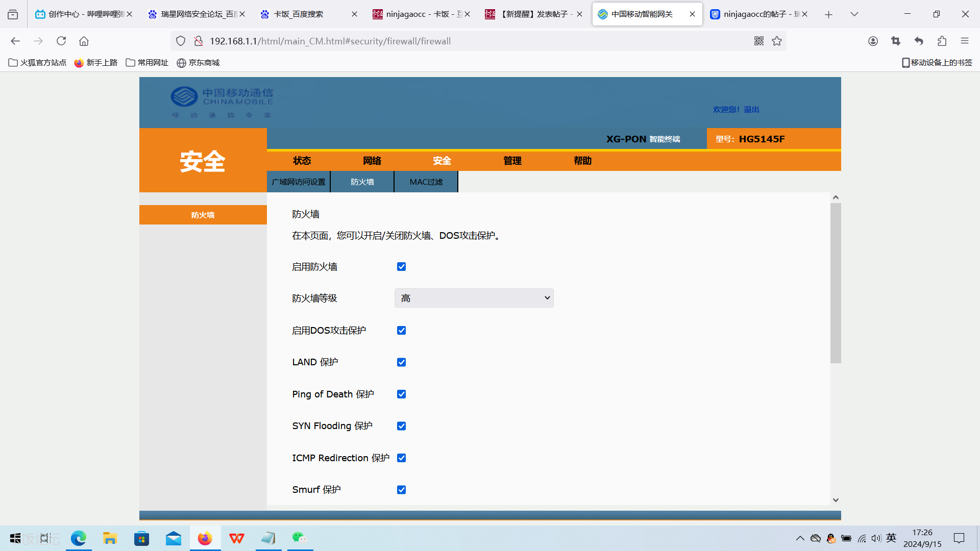980x551 pixels.
Task: Open the 新手上路 bookmark
Action: [96, 63]
